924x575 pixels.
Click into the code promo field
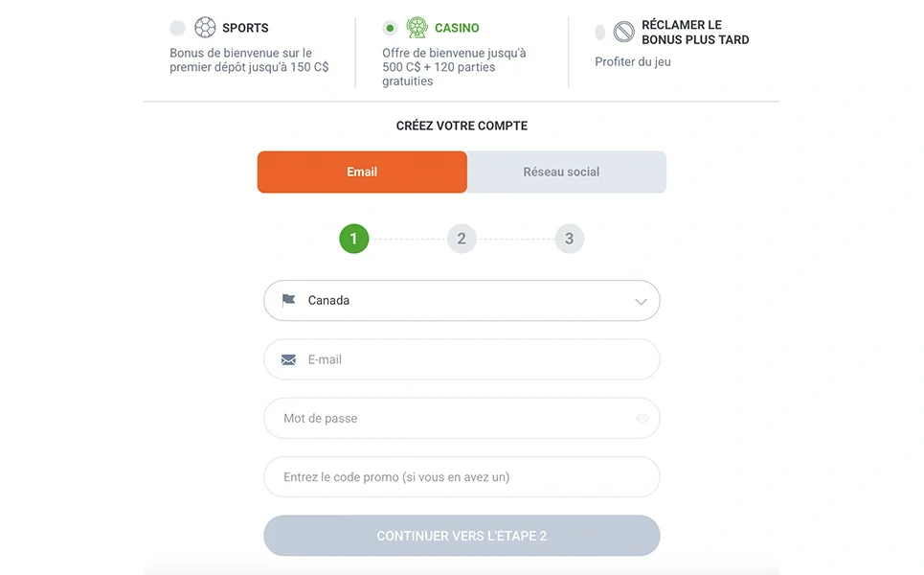(462, 477)
